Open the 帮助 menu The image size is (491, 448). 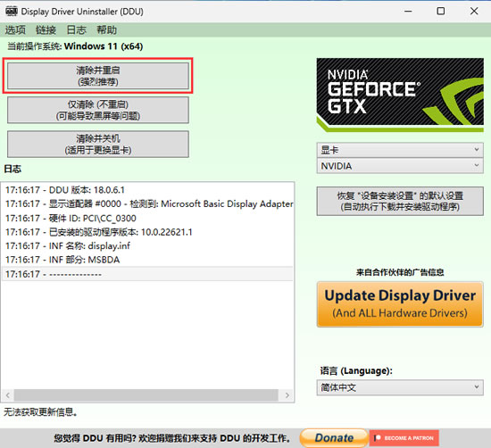(x=106, y=30)
